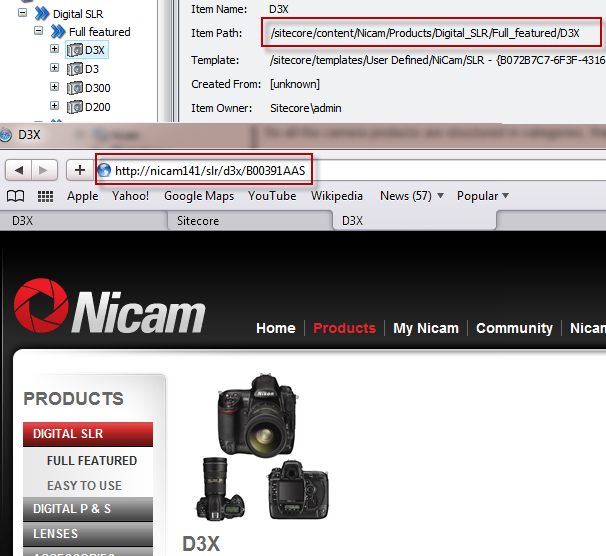606x556 pixels.
Task: Click the Full featured folder icon
Action: pyautogui.click(x=58, y=31)
